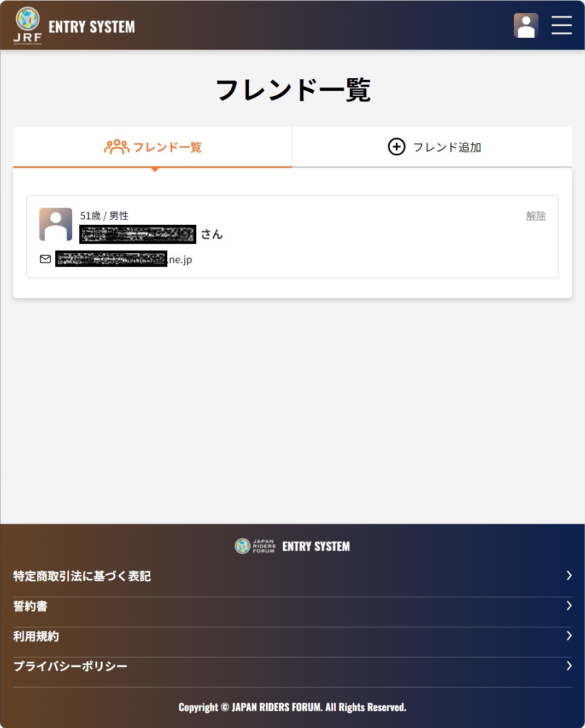The image size is (585, 728).
Task: Click the Japan Riders Forum footer logo
Action: (x=255, y=546)
